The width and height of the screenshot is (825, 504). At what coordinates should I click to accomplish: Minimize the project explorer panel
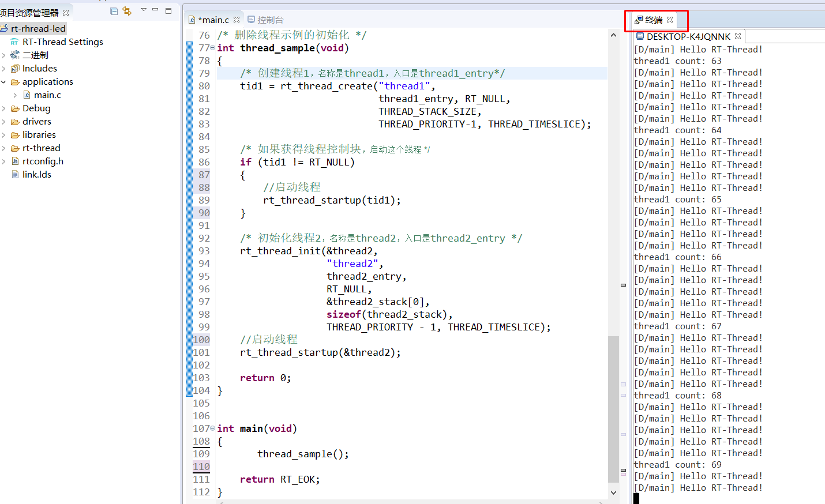155,10
